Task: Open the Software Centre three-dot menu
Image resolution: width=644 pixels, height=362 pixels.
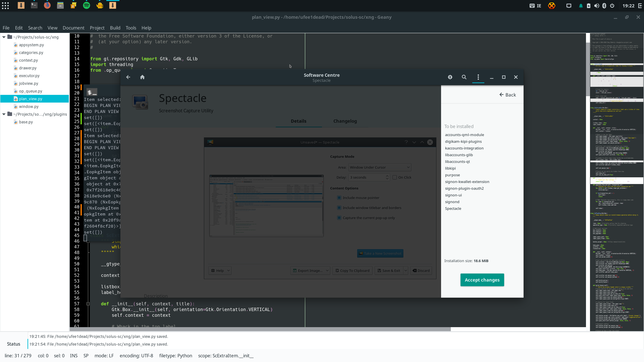Action: [x=478, y=77]
